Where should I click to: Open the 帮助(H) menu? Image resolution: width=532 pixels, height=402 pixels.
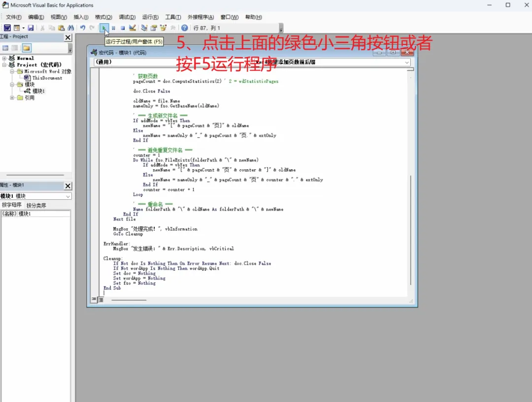click(x=254, y=17)
